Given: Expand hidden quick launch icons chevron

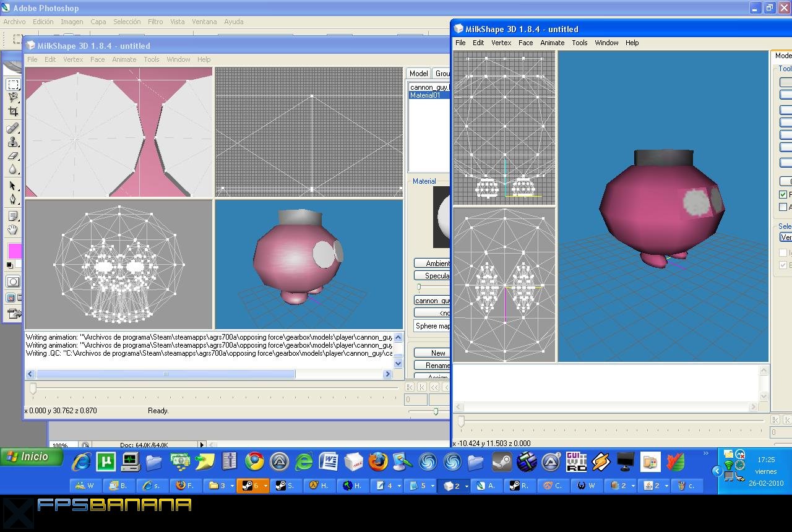Looking at the screenshot, I should (x=706, y=453).
